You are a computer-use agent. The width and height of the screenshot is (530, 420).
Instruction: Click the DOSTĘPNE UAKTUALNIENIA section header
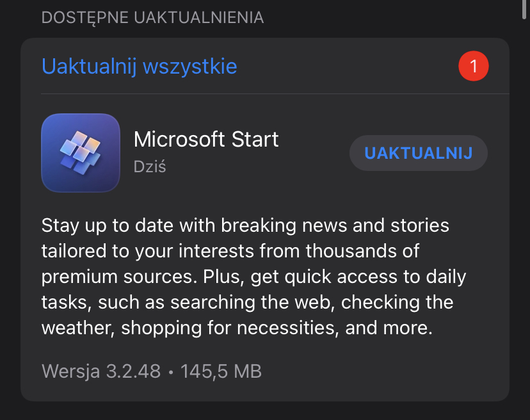click(152, 17)
